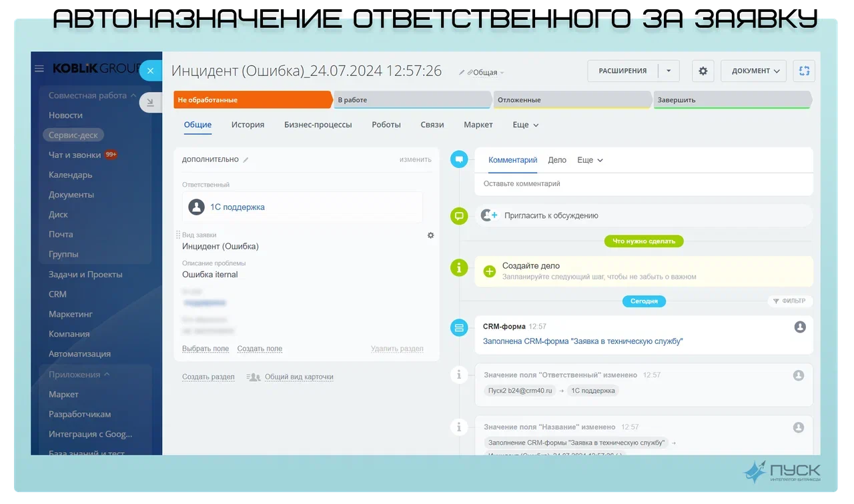854x504 pixels.
Task: Open Автоматизация in the sidebar
Action: tap(79, 354)
